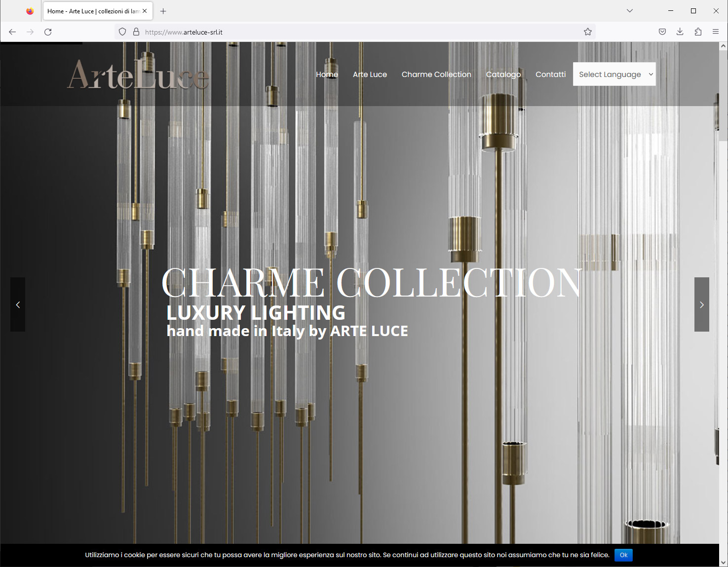The height and width of the screenshot is (567, 728).
Task: Open the Catalogo menu item
Action: pos(503,75)
